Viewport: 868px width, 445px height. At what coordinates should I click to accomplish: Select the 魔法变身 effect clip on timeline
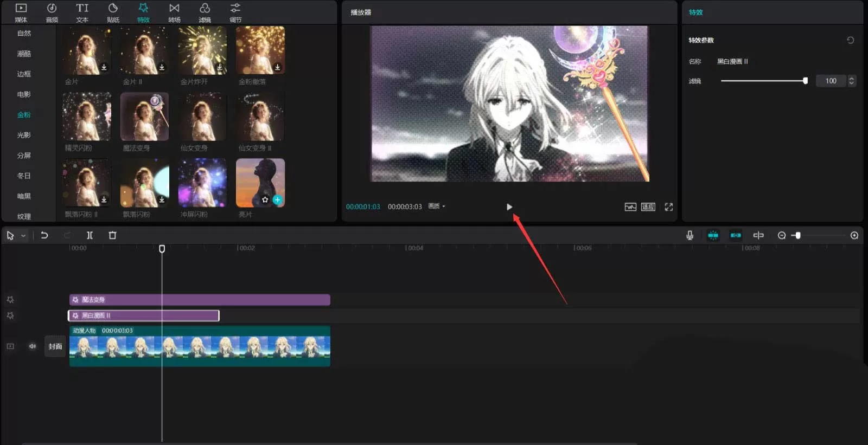[200, 300]
